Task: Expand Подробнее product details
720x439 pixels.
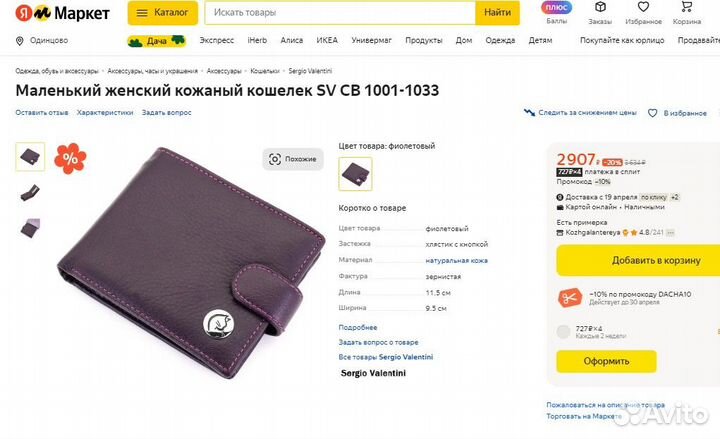Action: 358,327
